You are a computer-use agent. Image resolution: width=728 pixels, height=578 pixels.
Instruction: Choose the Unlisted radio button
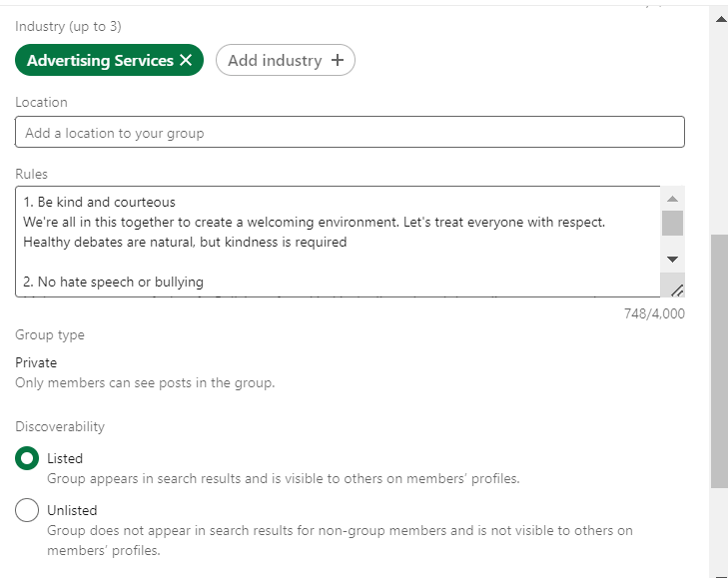click(x=27, y=511)
